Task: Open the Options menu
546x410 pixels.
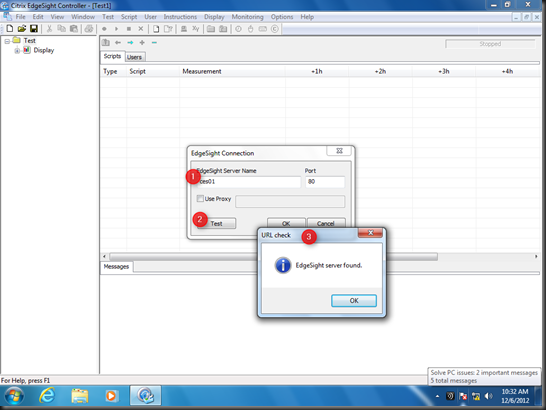Action: pos(282,17)
